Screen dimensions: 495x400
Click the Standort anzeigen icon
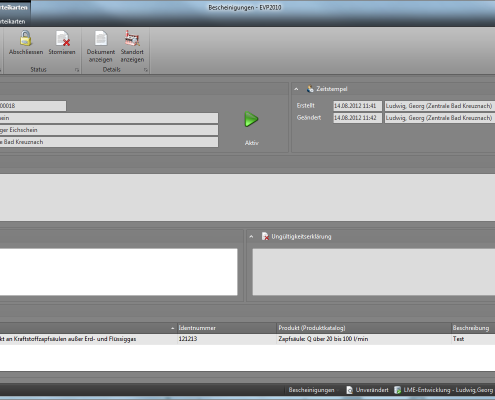pyautogui.click(x=132, y=38)
